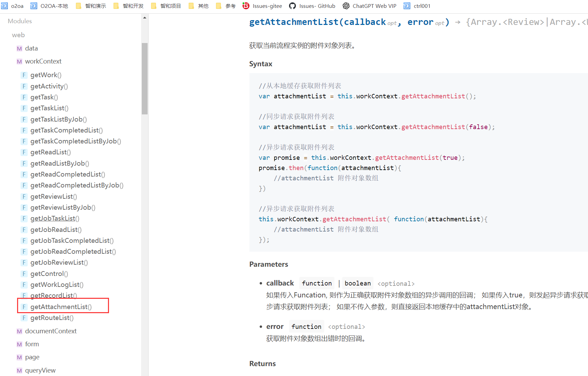
Task: Click the F icon beside getReadCompletedListByJob()
Action: tap(24, 185)
